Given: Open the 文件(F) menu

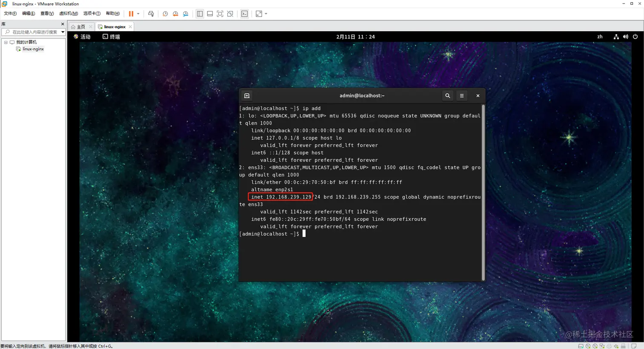Looking at the screenshot, I should click(10, 14).
